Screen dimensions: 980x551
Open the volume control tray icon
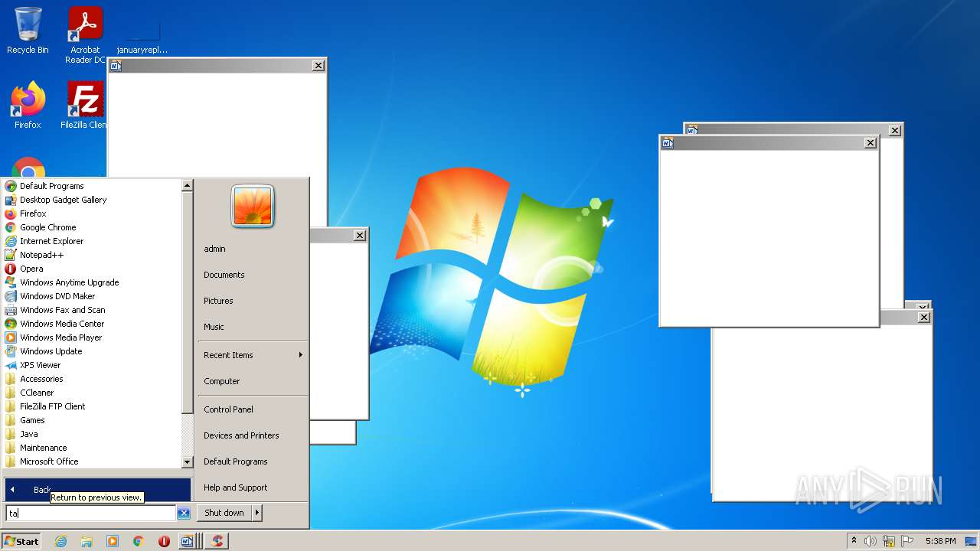coord(871,541)
